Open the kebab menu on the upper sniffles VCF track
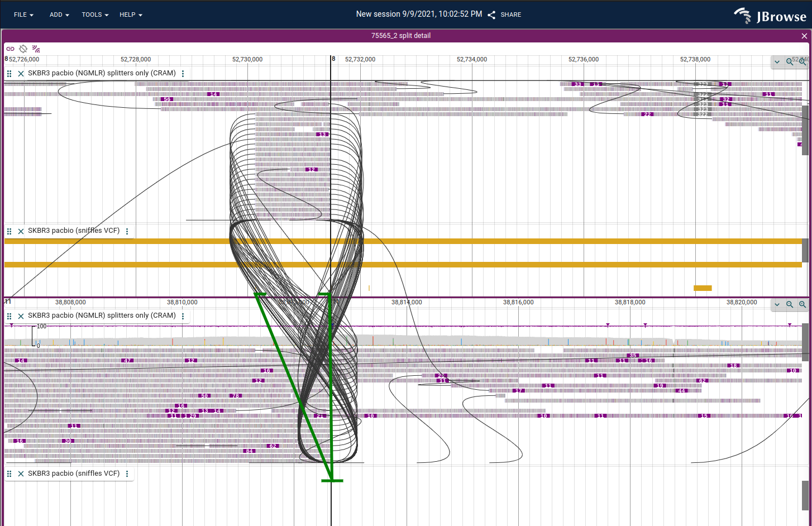This screenshot has width=812, height=526. click(x=127, y=231)
